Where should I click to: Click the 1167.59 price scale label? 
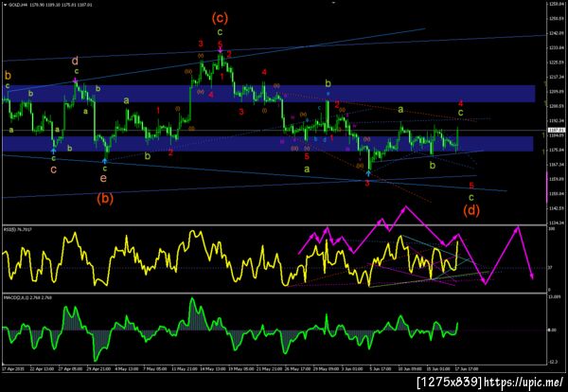[x=556, y=165]
